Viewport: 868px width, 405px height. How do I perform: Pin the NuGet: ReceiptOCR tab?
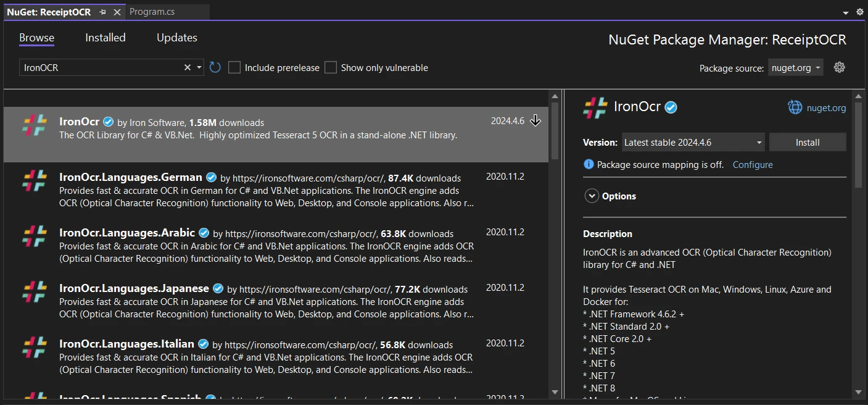coord(102,12)
